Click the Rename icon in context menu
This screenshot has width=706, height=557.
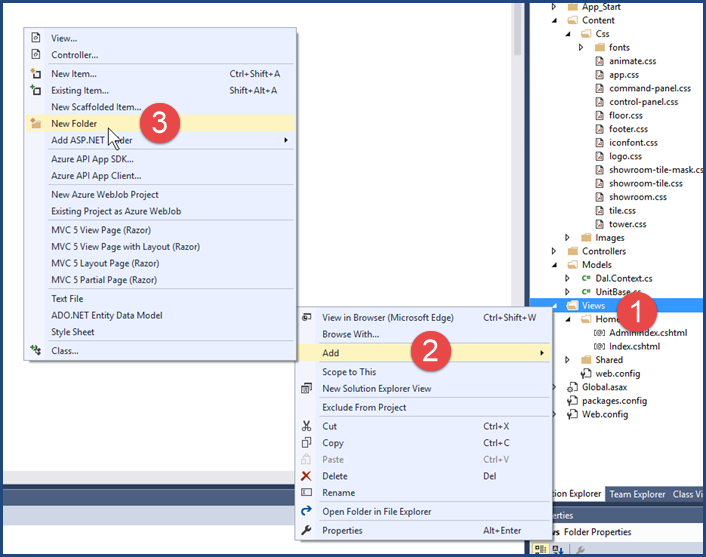click(306, 493)
